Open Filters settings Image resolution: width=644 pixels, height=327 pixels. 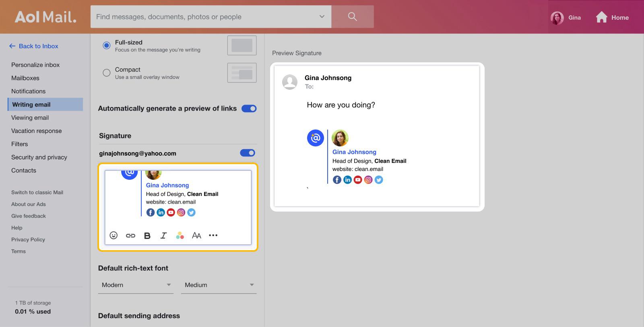(19, 144)
